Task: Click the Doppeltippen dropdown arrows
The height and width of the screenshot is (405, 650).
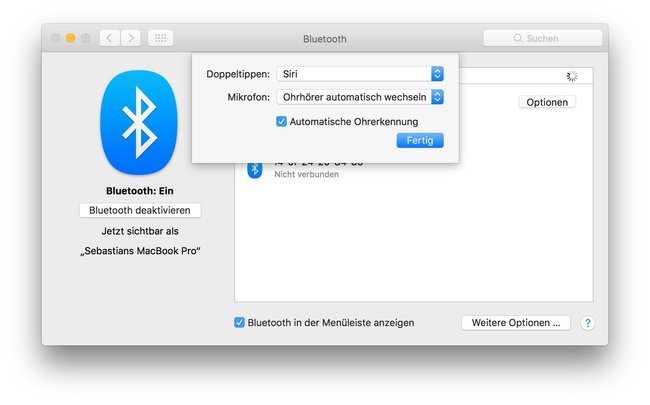Action: [x=437, y=74]
